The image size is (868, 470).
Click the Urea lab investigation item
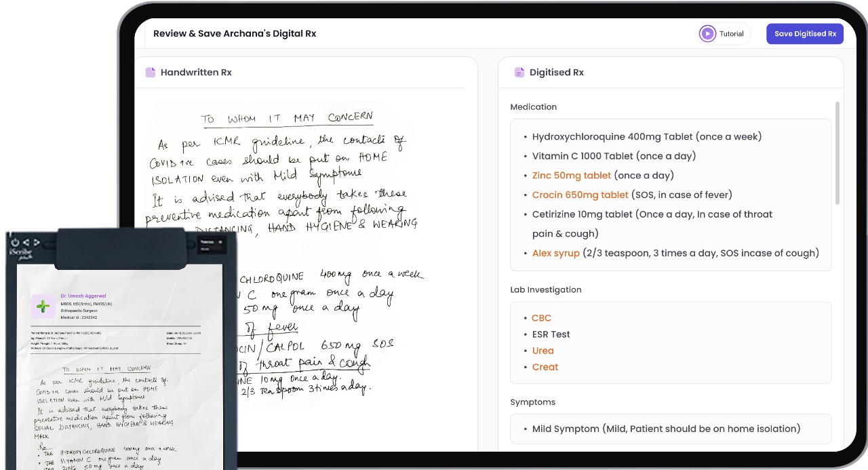pyautogui.click(x=542, y=351)
